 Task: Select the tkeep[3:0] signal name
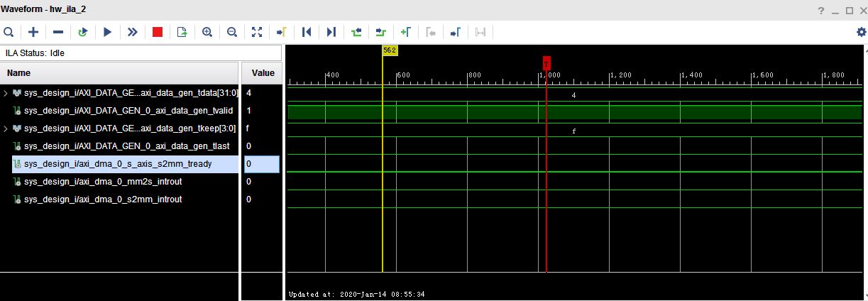130,128
